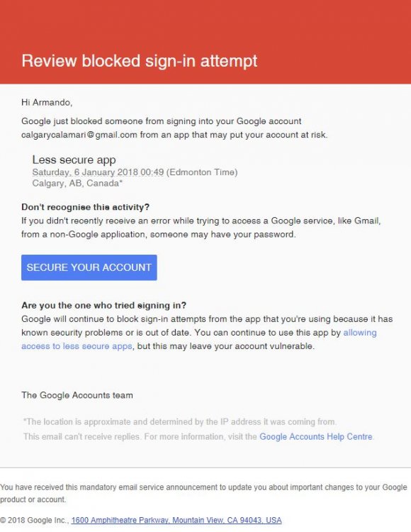This screenshot has height=532, width=411.
Task: Click the 'Calgary, AB, Canada*' location text
Action: (x=77, y=183)
